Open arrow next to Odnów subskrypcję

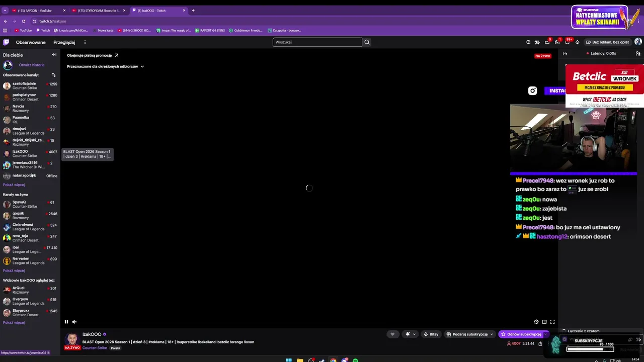click(545, 334)
